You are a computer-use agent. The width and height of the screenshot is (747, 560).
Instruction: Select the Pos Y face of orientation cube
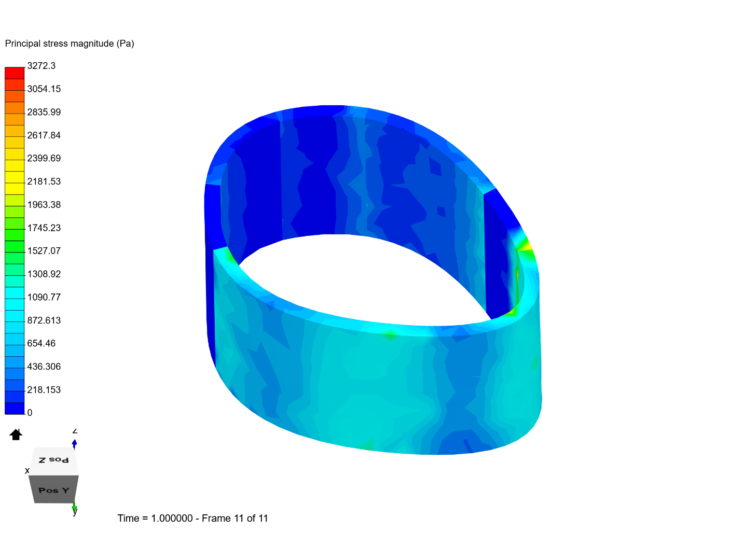click(x=54, y=489)
